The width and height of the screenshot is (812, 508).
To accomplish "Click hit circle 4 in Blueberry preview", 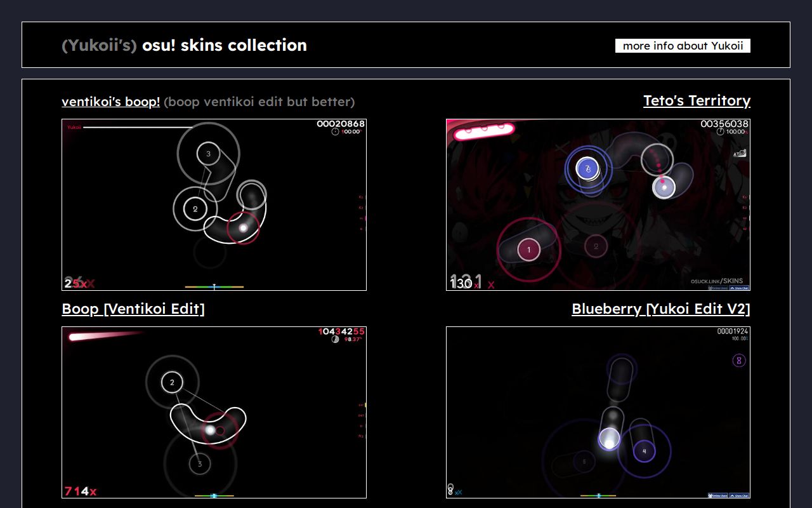I will [645, 451].
